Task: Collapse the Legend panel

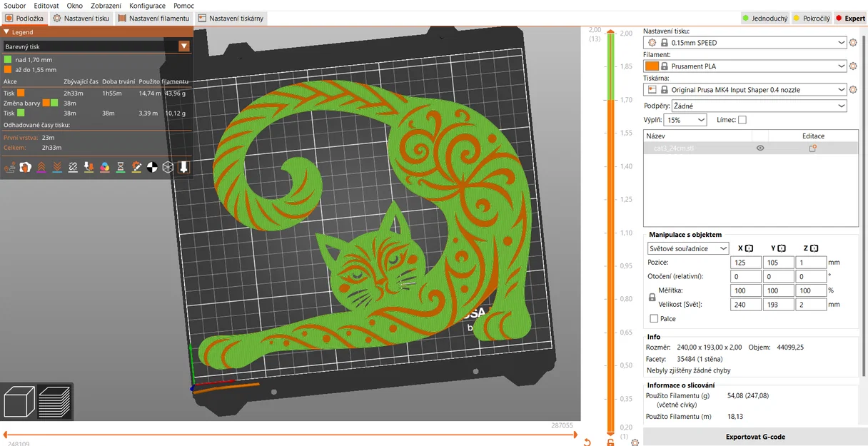Action: (x=7, y=32)
